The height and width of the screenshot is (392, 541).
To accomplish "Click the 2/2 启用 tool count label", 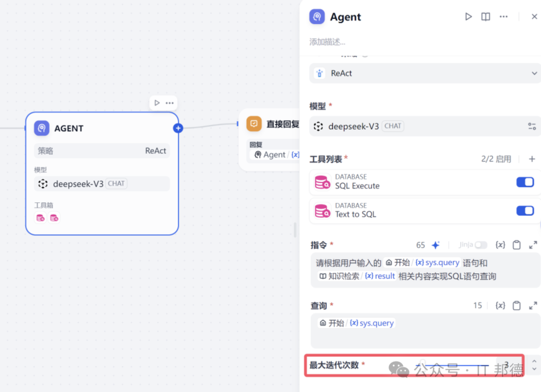I will [x=496, y=159].
